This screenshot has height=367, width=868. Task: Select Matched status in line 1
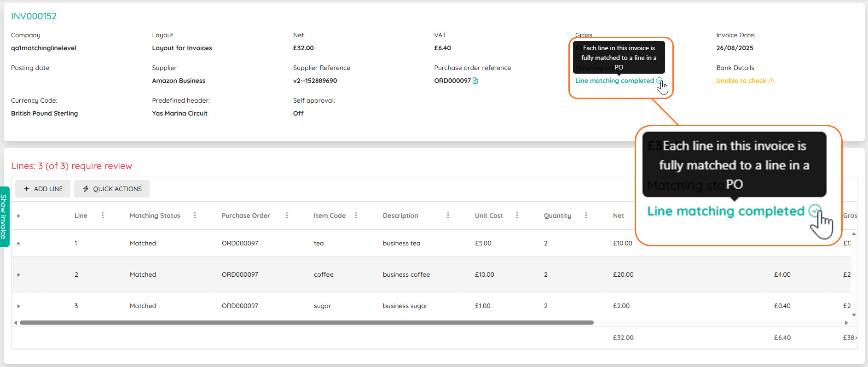tap(143, 243)
